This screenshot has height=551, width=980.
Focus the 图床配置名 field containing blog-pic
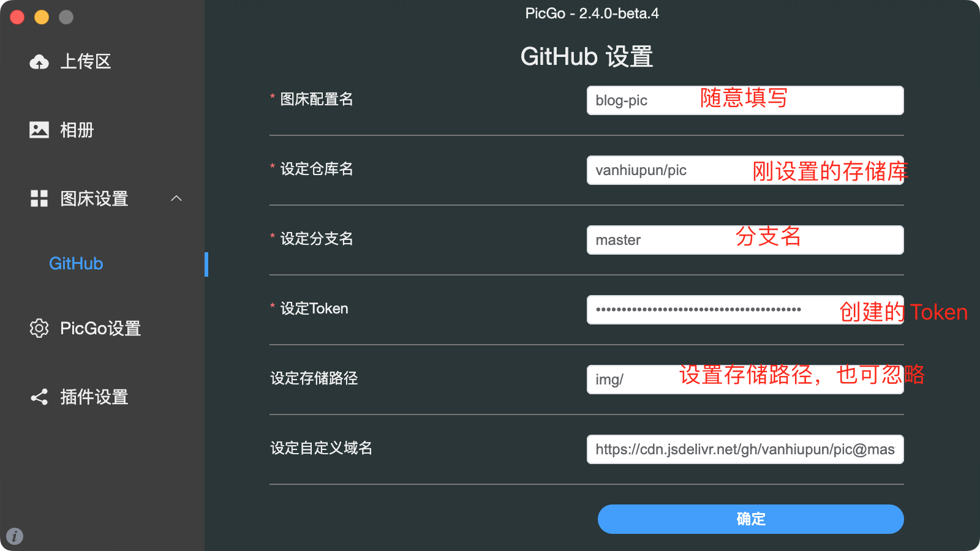click(x=745, y=100)
